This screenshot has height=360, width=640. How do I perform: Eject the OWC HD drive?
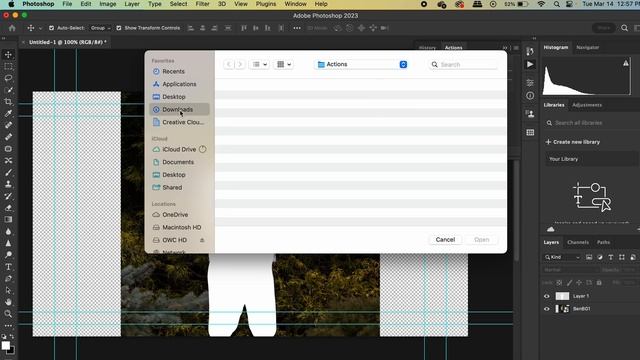pos(202,240)
